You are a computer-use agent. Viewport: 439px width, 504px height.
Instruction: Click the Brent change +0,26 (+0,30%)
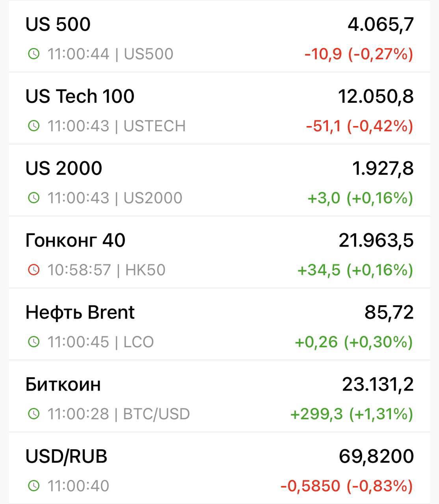353,342
